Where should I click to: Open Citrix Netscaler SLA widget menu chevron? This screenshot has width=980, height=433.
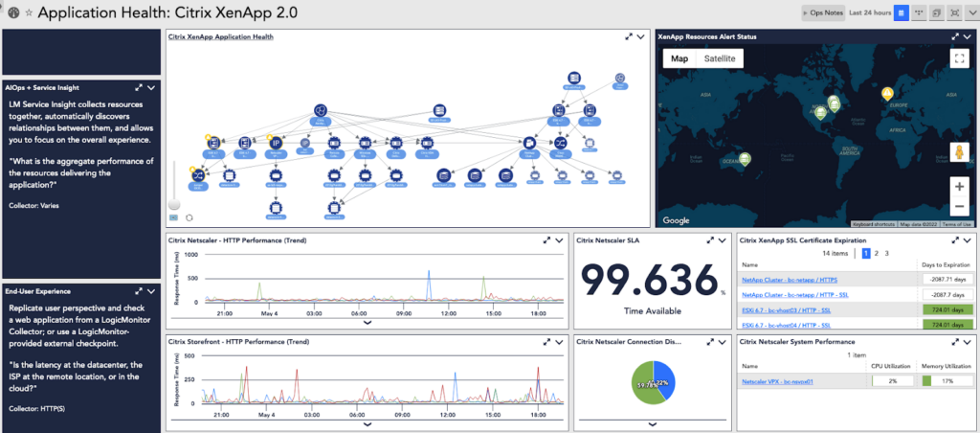pos(722,239)
